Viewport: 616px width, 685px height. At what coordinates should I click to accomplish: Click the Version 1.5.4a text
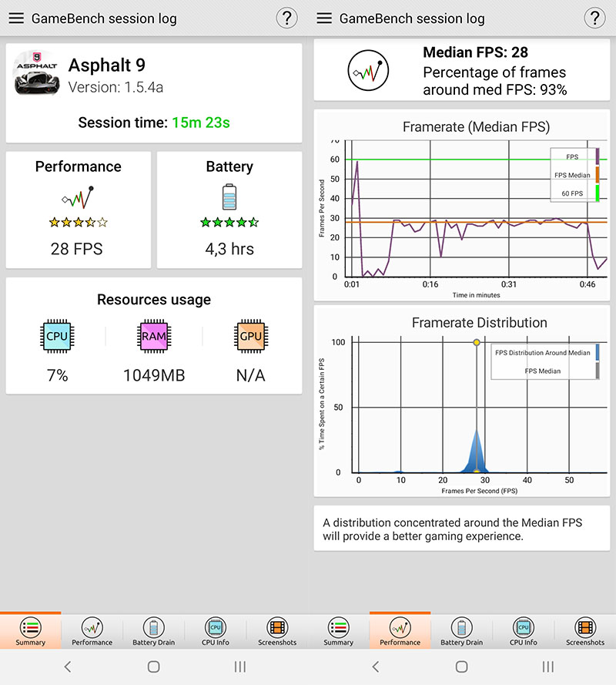(x=115, y=87)
